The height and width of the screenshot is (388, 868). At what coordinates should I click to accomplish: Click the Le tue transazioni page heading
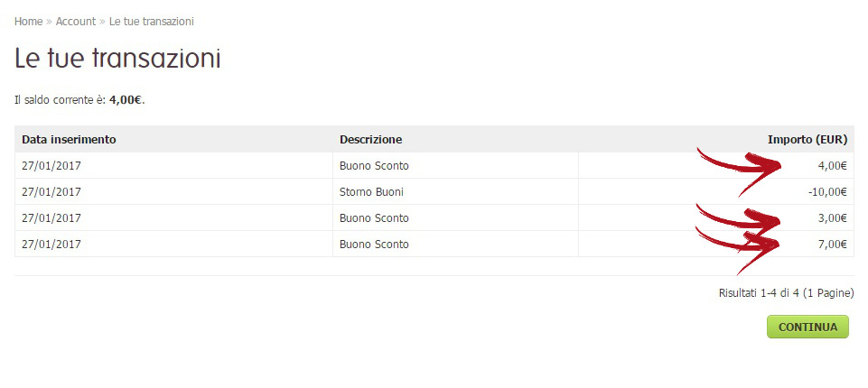(117, 58)
